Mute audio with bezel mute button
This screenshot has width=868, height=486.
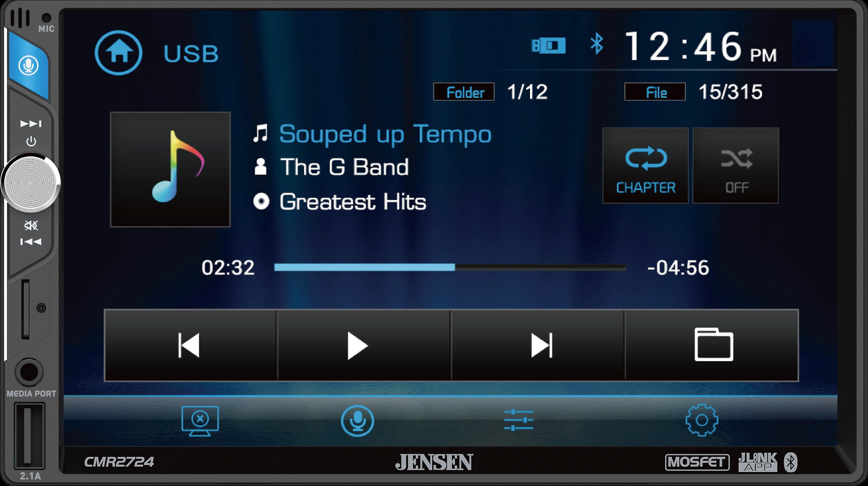pos(31,225)
